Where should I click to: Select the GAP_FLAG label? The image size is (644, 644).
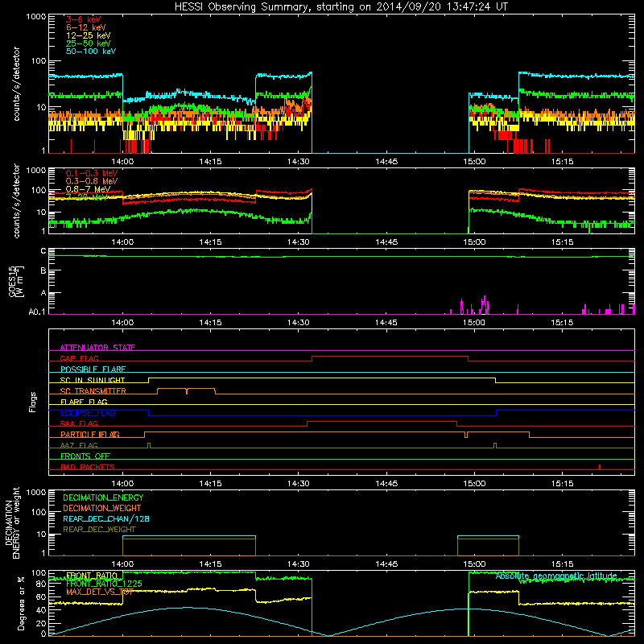(79, 358)
